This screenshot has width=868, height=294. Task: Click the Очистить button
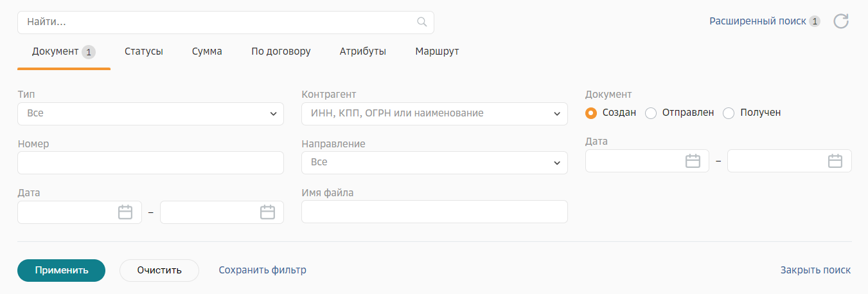[x=159, y=270]
